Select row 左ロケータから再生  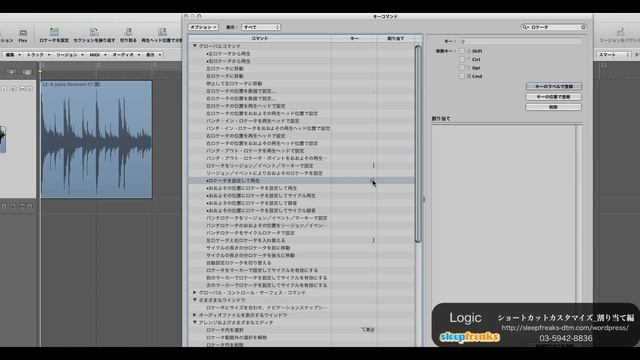click(301, 53)
